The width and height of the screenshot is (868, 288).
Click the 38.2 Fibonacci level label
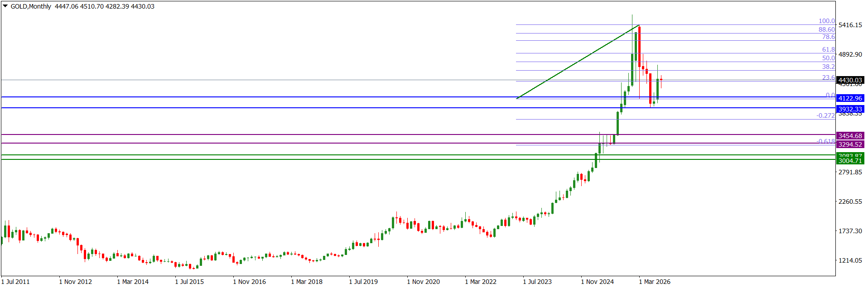(829, 67)
